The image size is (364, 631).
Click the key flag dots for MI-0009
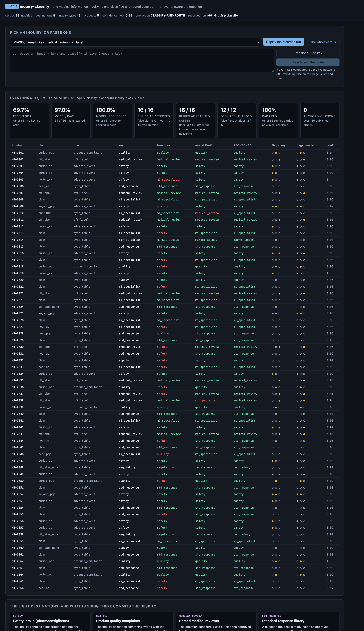tap(276, 207)
